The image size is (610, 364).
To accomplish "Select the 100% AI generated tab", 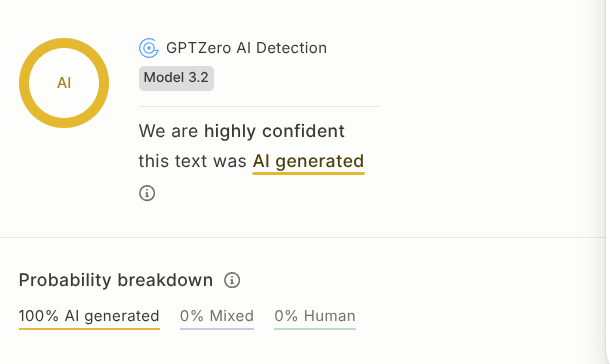I will tap(89, 318).
